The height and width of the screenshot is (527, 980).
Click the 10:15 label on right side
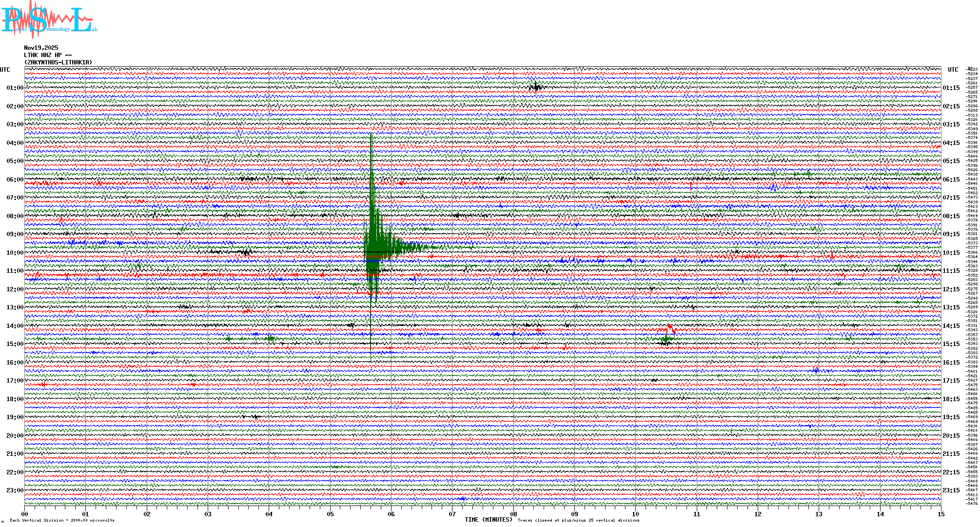coord(951,253)
